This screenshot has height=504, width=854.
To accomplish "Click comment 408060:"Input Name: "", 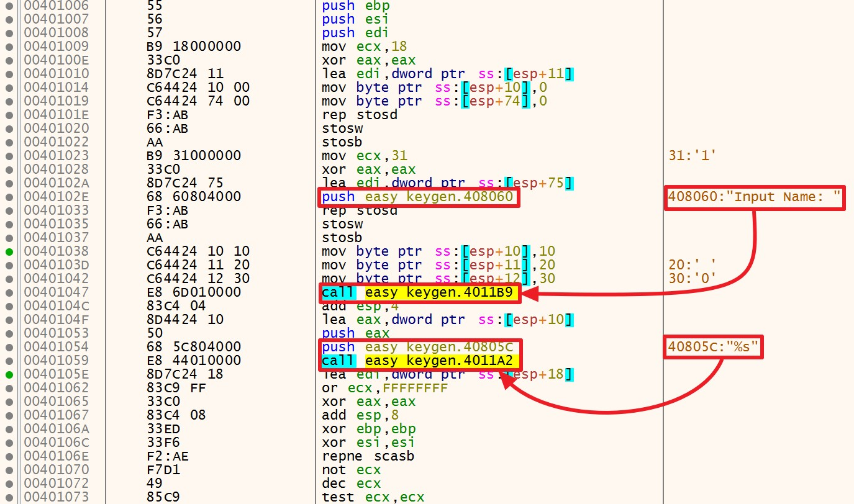I will (755, 197).
